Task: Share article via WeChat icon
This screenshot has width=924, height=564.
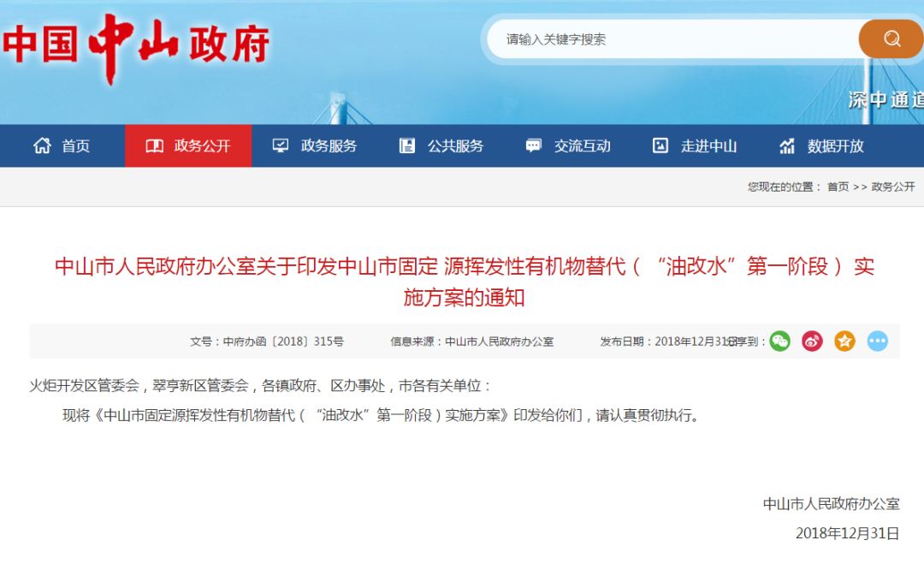Action: (779, 341)
